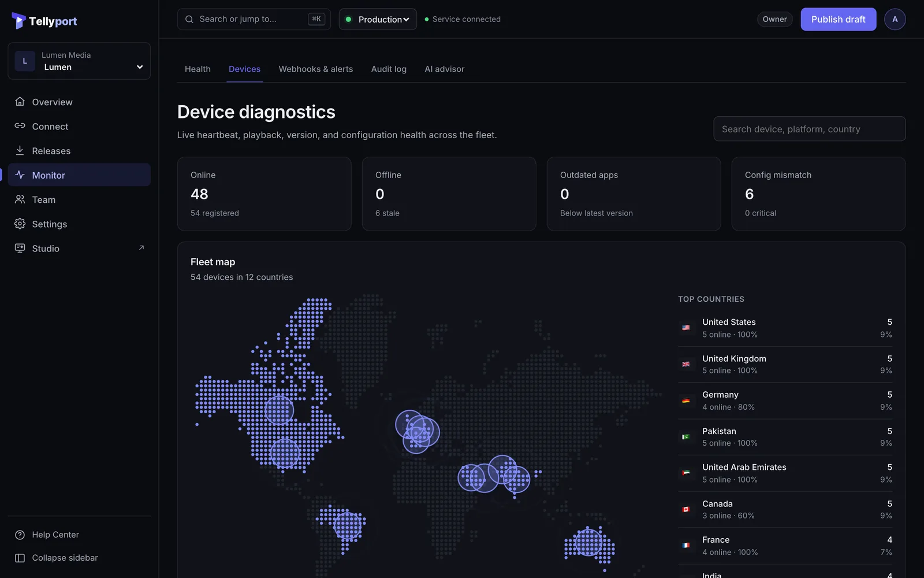Click the France flag icon
The width and height of the screenshot is (924, 578).
pyautogui.click(x=686, y=545)
